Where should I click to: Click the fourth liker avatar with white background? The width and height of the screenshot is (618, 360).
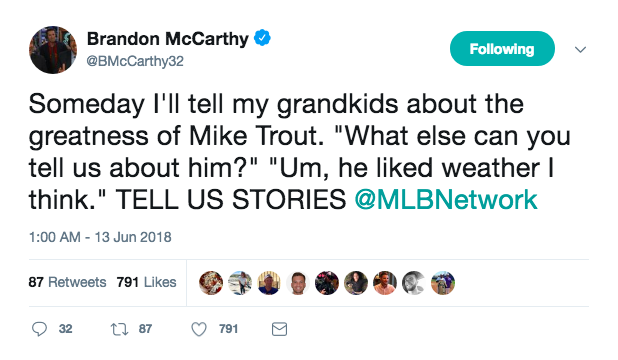[298, 283]
